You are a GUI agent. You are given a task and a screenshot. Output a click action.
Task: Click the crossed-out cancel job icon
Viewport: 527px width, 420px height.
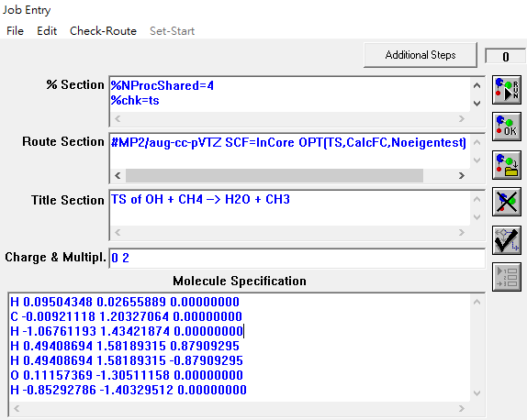click(x=507, y=202)
